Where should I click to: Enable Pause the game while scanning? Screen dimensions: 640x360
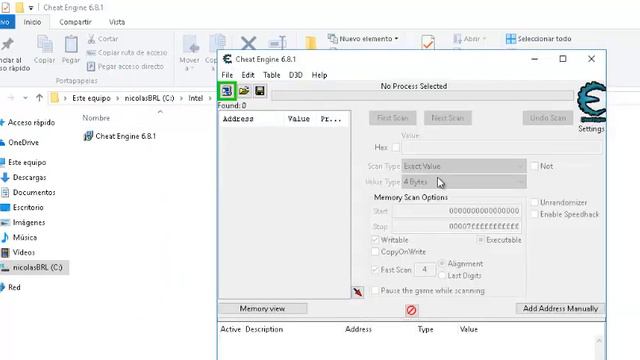375,291
